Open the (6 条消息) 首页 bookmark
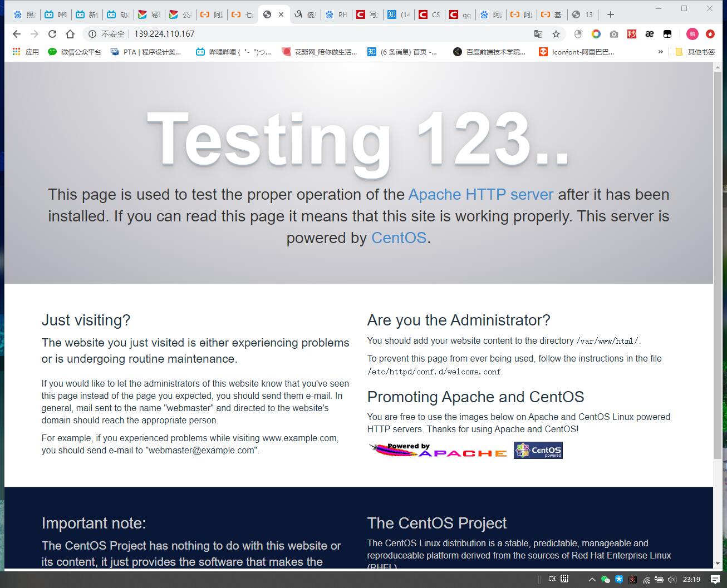Image resolution: width=727 pixels, height=588 pixels. [402, 52]
